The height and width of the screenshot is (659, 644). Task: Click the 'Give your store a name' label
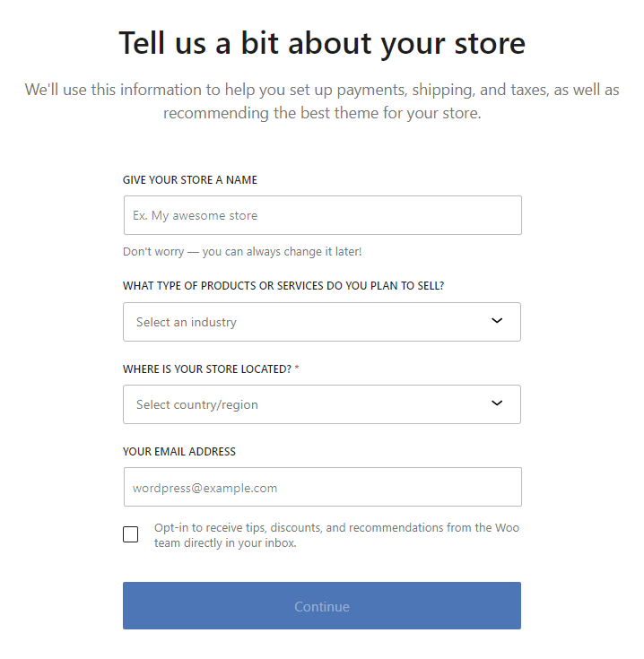pos(190,180)
